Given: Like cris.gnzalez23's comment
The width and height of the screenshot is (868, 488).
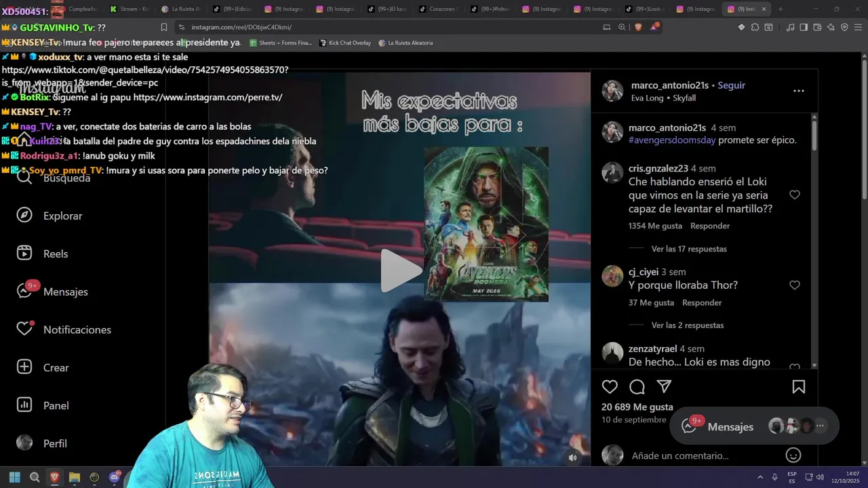Looking at the screenshot, I should [x=794, y=195].
